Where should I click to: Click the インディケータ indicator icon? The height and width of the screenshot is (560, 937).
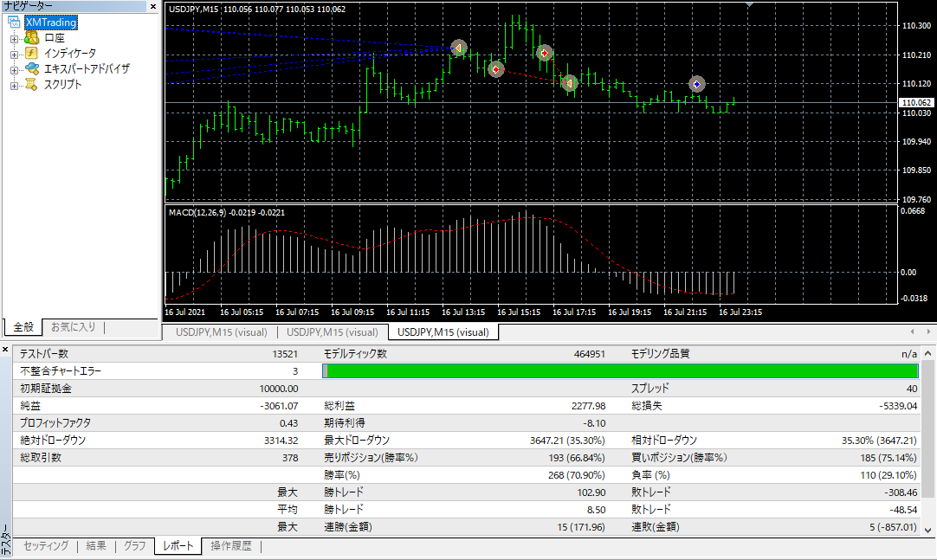pyautogui.click(x=32, y=53)
